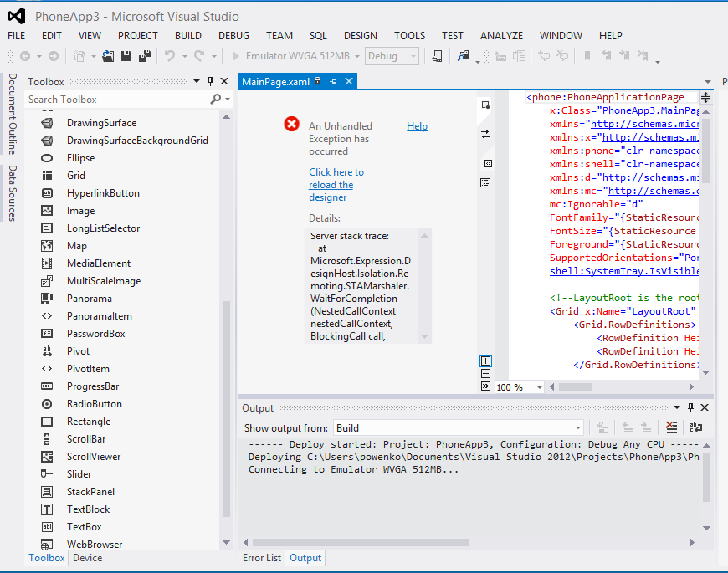728x573 pixels.
Task: Open the ANALYZE menu
Action: point(501,36)
